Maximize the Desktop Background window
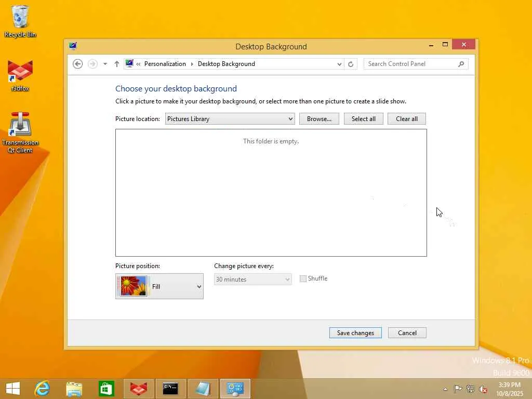 445,45
